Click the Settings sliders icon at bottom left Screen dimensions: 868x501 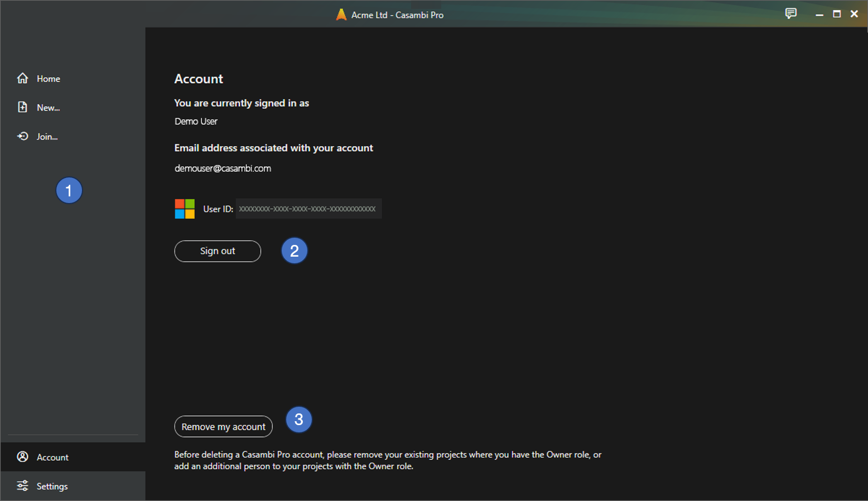pos(22,485)
